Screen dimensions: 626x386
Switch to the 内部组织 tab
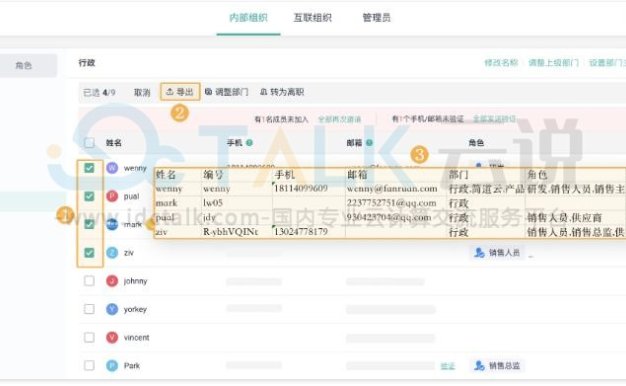point(248,18)
